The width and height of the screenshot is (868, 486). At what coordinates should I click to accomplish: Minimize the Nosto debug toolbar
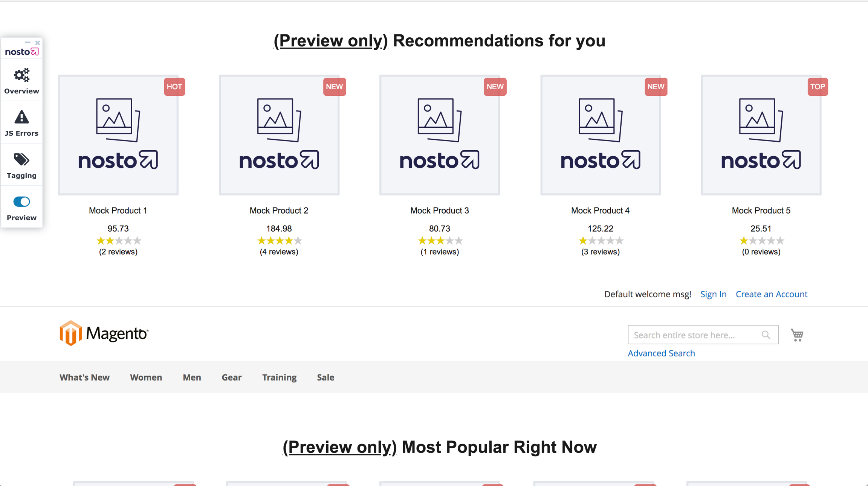pos(28,43)
